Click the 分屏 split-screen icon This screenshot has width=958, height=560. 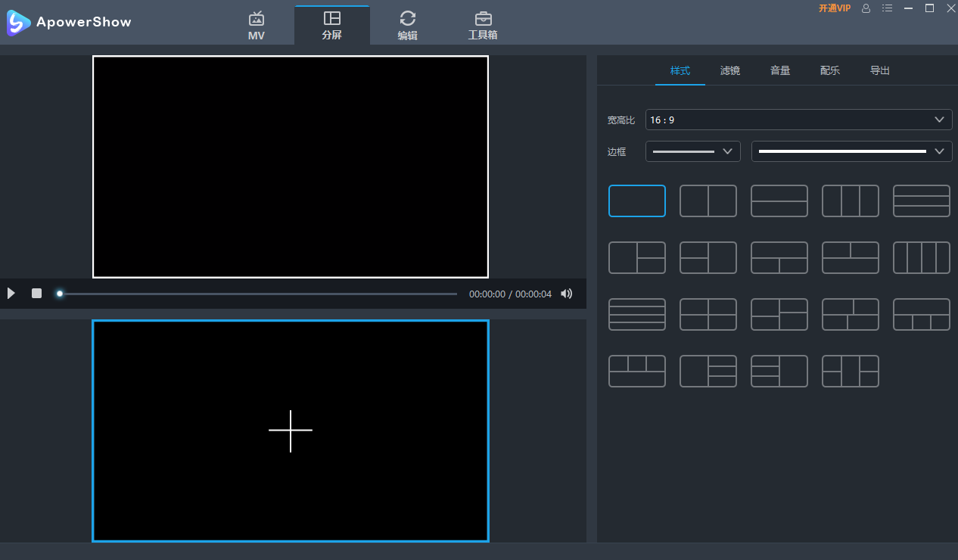tap(332, 23)
